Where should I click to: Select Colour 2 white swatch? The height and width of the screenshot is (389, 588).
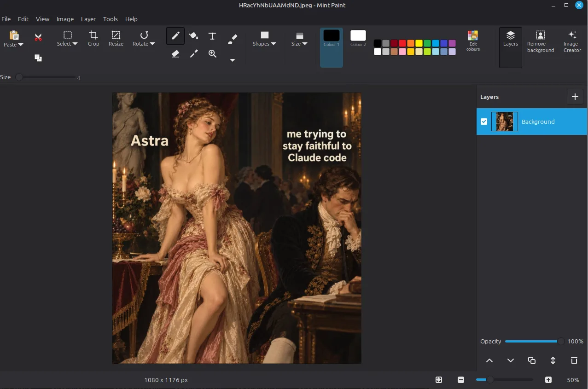tap(358, 35)
